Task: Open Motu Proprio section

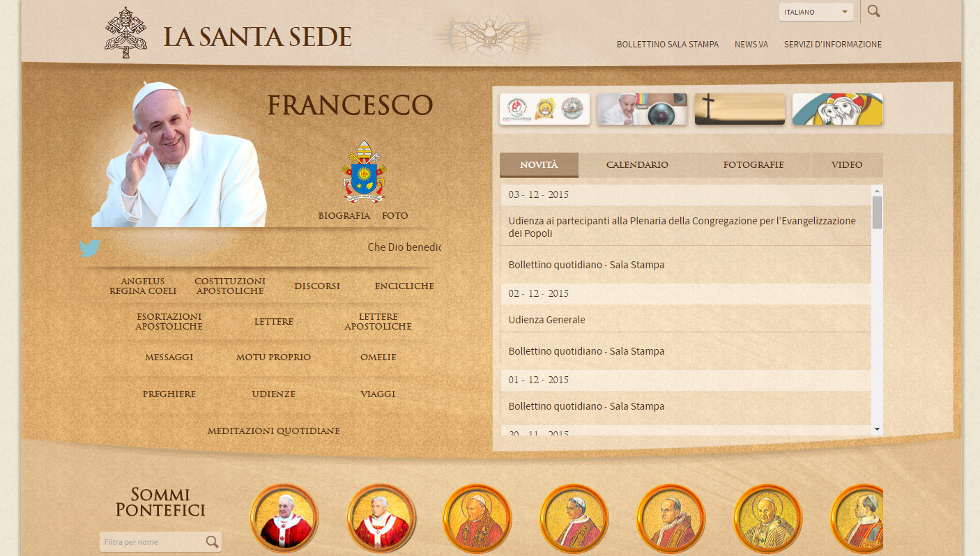Action: pyautogui.click(x=274, y=357)
